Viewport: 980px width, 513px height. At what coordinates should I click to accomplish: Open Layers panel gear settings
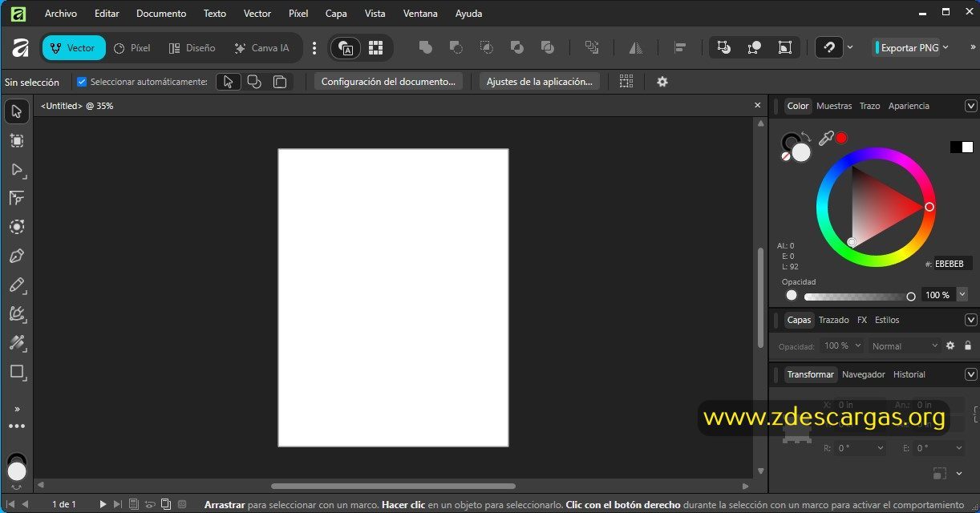pos(950,346)
